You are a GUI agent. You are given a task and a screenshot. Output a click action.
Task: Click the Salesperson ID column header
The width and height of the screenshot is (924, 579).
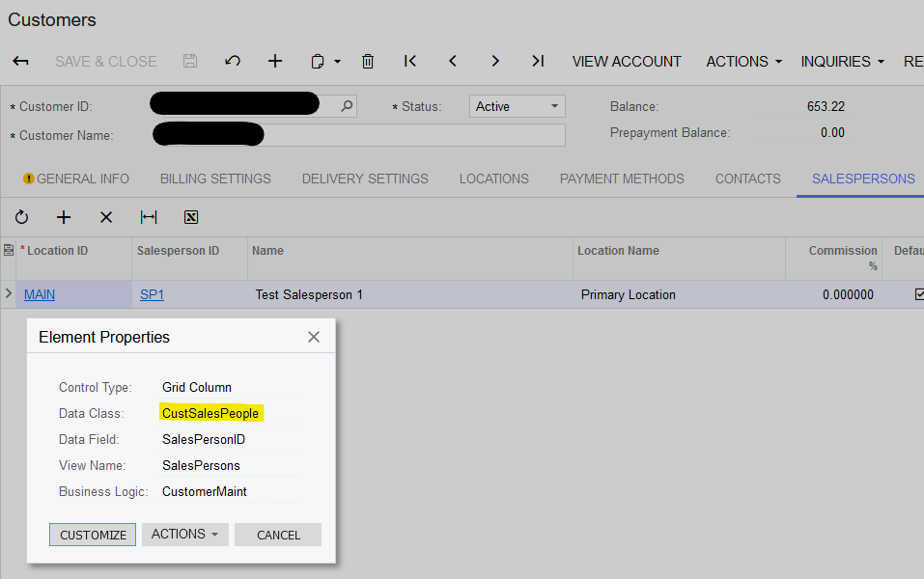[x=190, y=259]
